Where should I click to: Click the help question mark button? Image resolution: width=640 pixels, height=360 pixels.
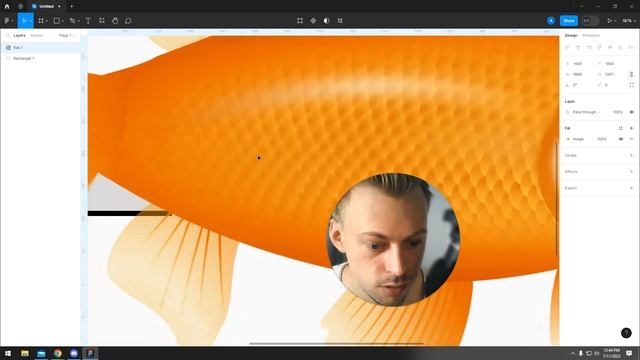click(626, 333)
